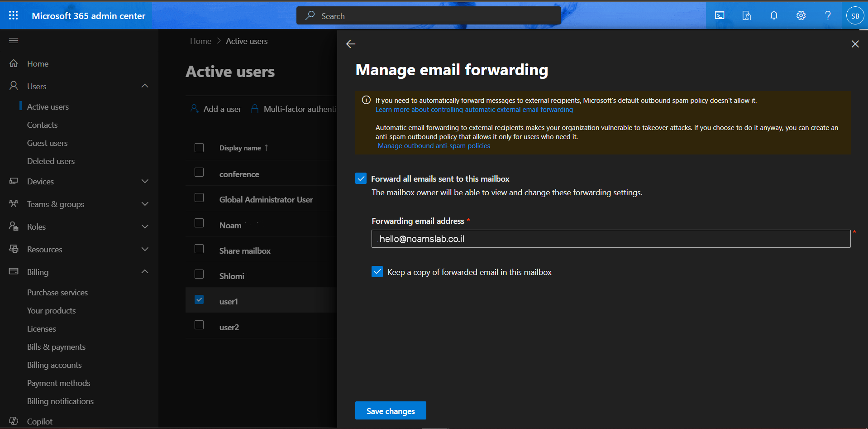Viewport: 868px width, 429px height.
Task: Click the Home breadcrumb link
Action: click(200, 41)
